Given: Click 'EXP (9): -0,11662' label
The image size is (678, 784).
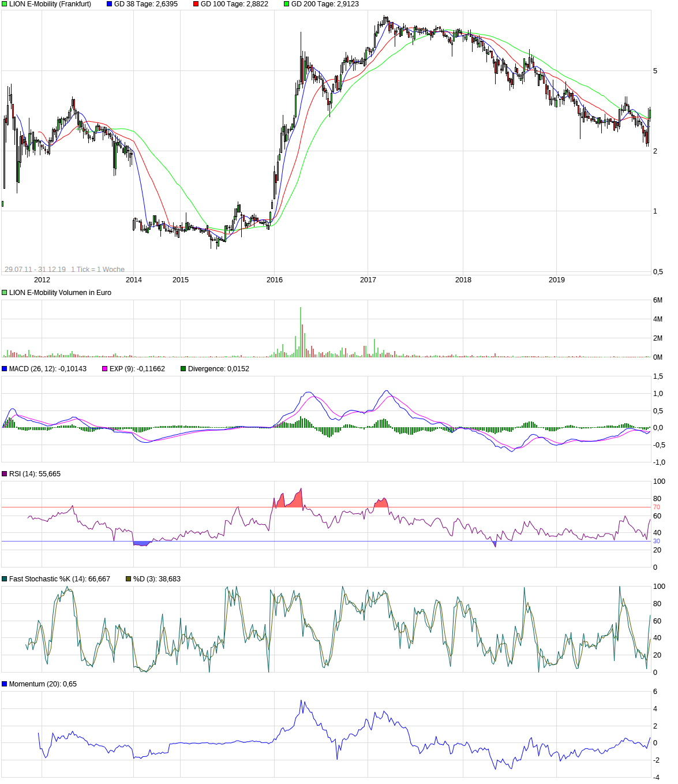Looking at the screenshot, I should click(137, 369).
